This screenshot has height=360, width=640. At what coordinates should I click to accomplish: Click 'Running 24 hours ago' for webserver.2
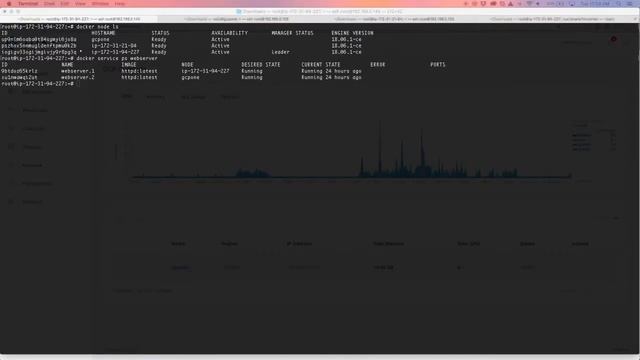[x=331, y=77]
